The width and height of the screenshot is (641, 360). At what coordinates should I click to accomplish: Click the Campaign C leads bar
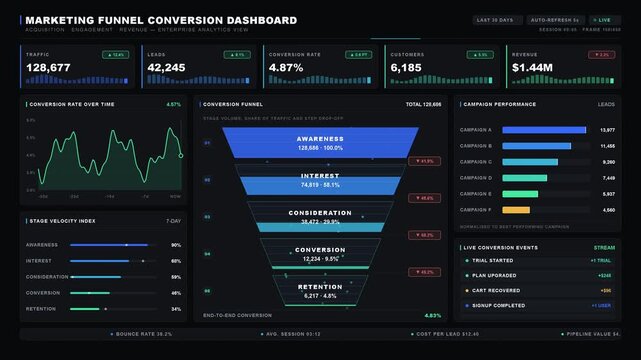(530, 162)
